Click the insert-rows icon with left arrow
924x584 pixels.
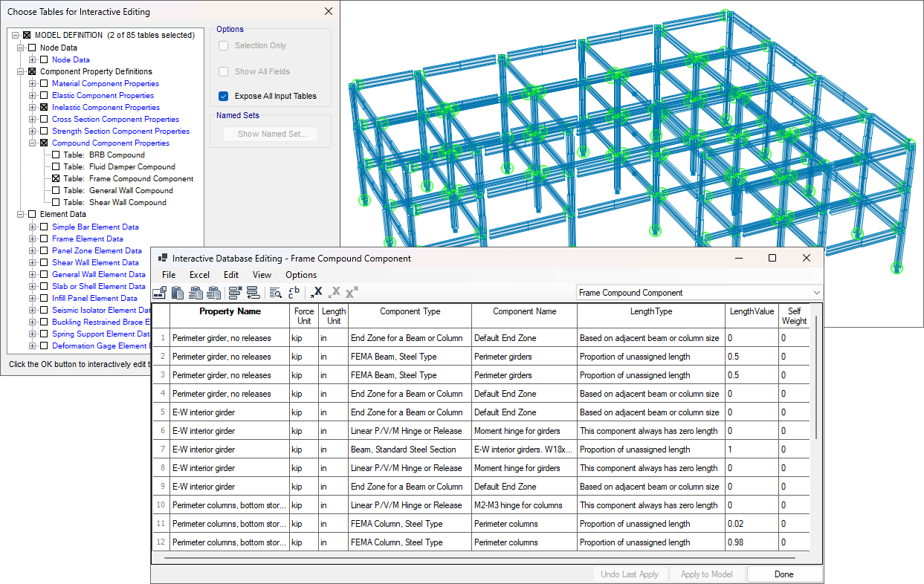(x=252, y=293)
